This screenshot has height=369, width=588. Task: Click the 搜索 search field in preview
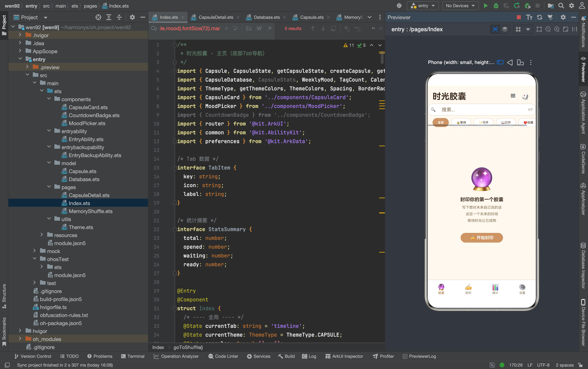point(482,110)
